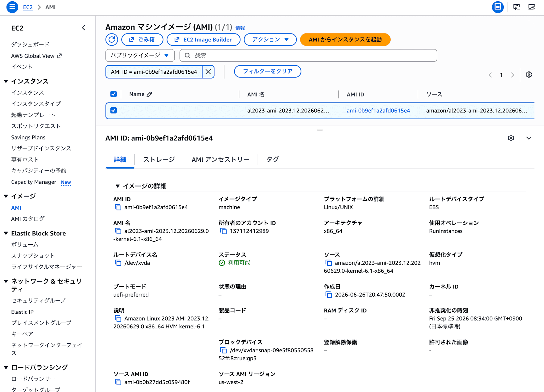Viewport: 544px width, 392px height.
Task: Open the blue console panel icon at top right
Action: [498, 7]
